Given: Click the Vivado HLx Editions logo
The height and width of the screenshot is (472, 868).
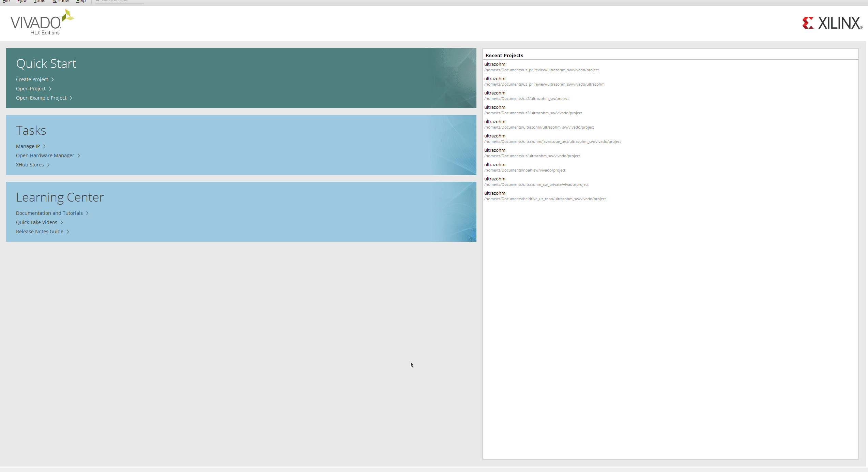Looking at the screenshot, I should [42, 22].
